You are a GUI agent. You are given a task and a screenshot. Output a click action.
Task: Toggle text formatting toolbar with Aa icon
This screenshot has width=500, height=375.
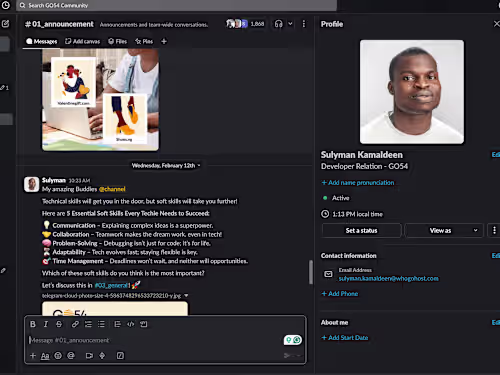click(x=45, y=356)
